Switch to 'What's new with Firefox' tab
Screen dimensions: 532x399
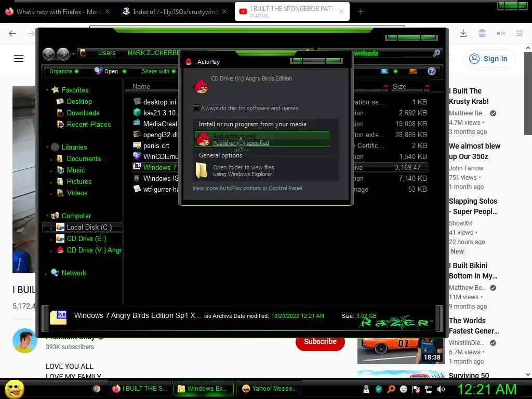pyautogui.click(x=57, y=12)
